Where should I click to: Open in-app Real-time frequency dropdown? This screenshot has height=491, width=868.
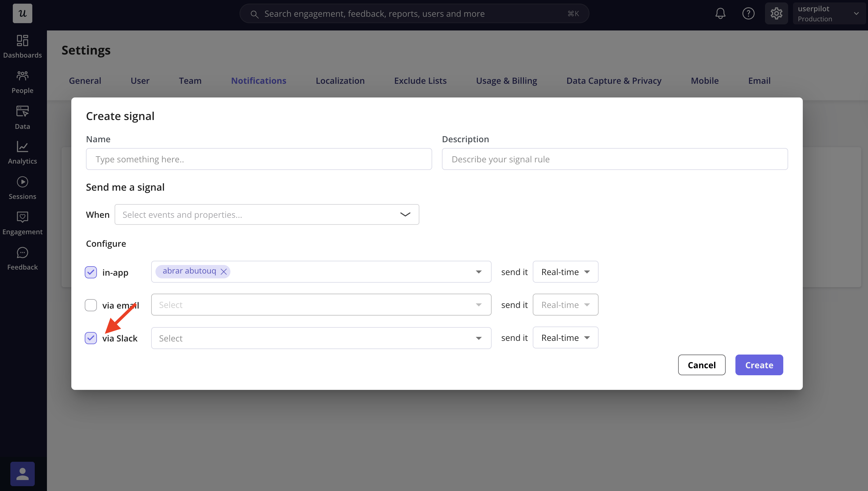click(x=565, y=272)
